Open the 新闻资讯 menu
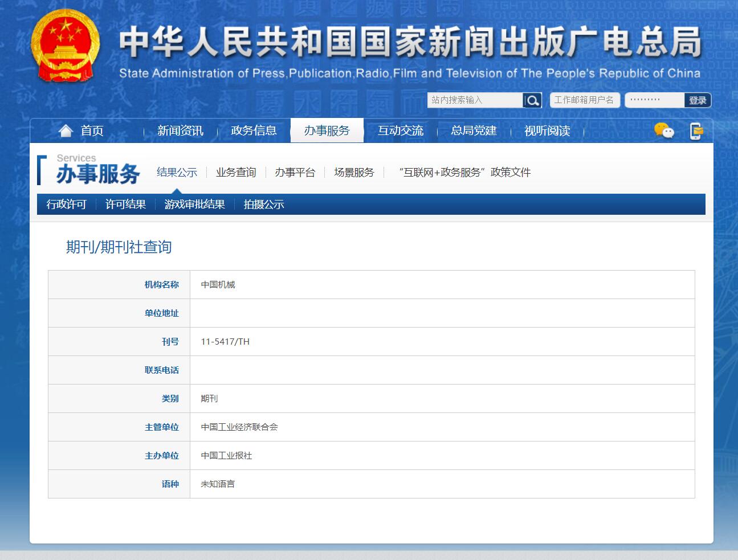The height and width of the screenshot is (560, 738). pyautogui.click(x=180, y=130)
